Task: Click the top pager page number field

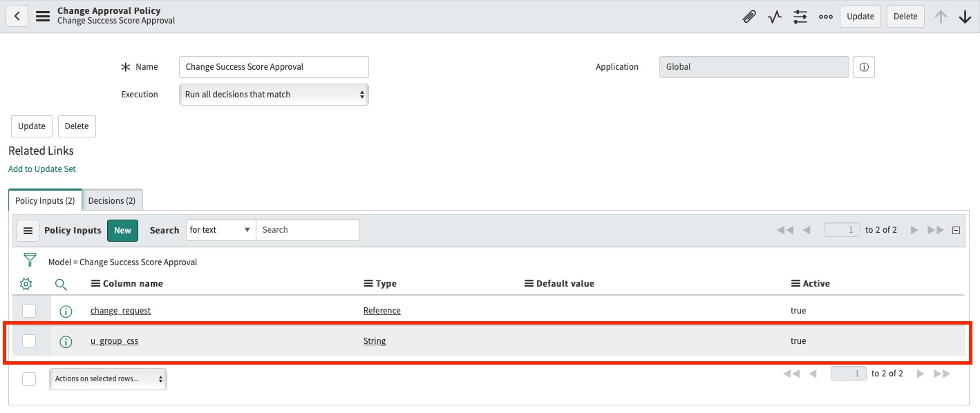Action: 842,230
